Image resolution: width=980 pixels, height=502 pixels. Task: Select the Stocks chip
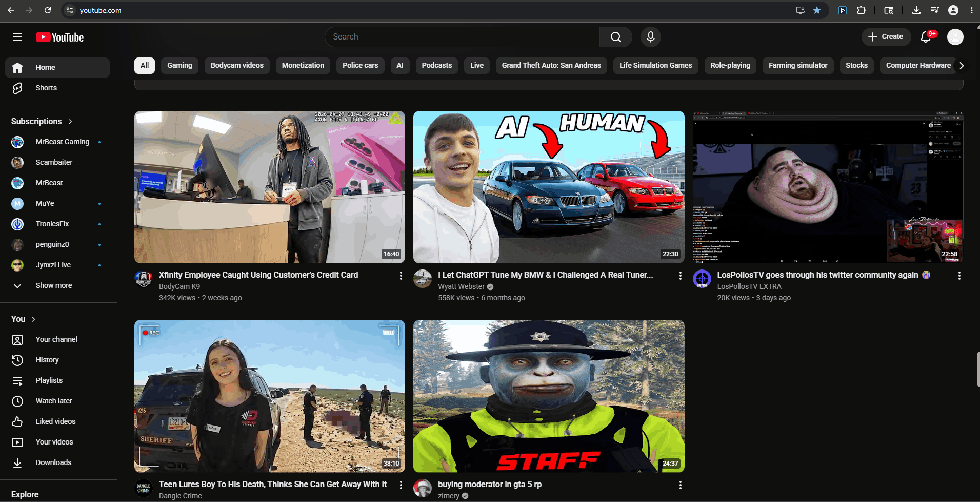click(856, 66)
